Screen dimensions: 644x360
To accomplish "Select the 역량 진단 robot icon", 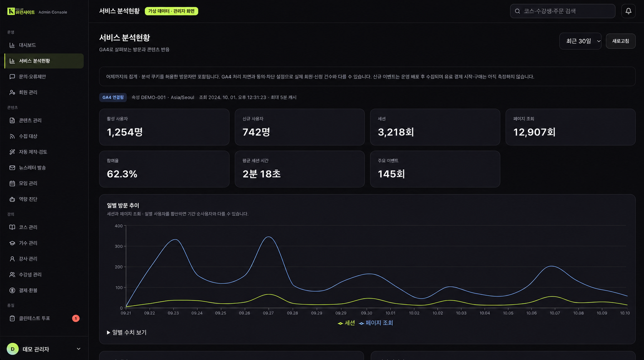I will [12, 199].
